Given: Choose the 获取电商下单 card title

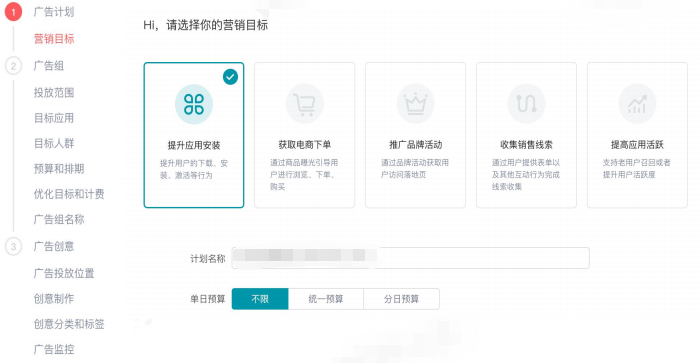Looking at the screenshot, I should (x=304, y=145).
